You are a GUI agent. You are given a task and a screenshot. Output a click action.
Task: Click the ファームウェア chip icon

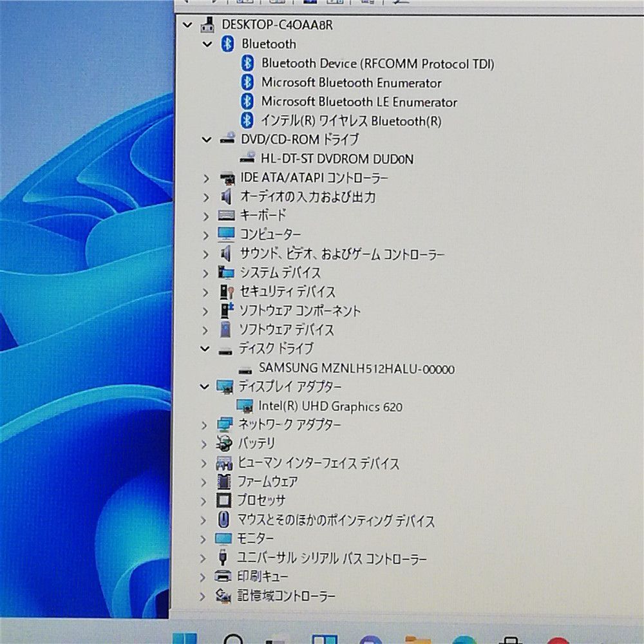click(224, 482)
